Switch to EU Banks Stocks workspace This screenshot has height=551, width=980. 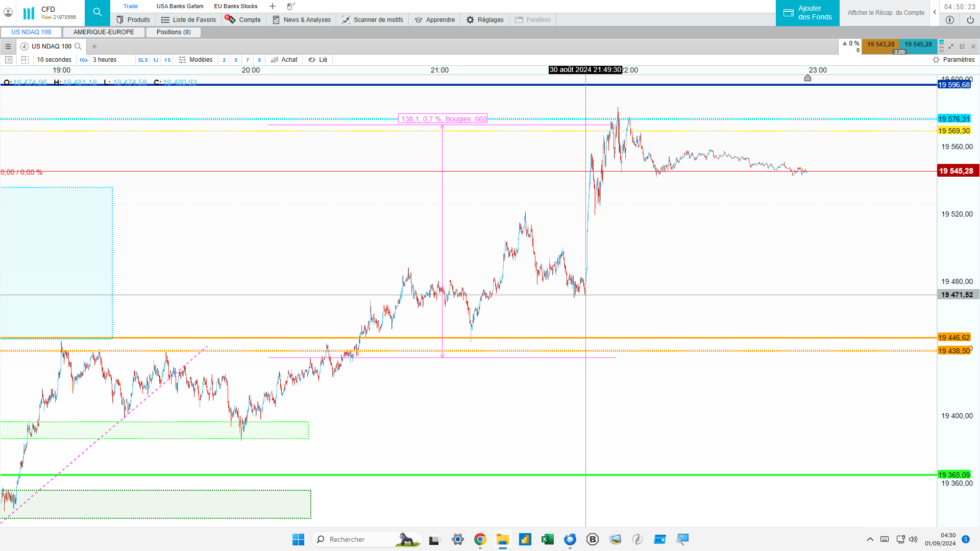pyautogui.click(x=236, y=6)
